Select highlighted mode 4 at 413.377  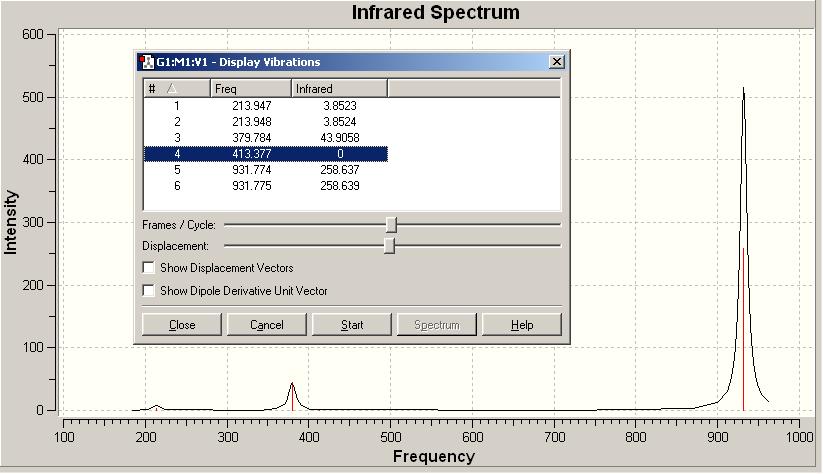point(266,154)
